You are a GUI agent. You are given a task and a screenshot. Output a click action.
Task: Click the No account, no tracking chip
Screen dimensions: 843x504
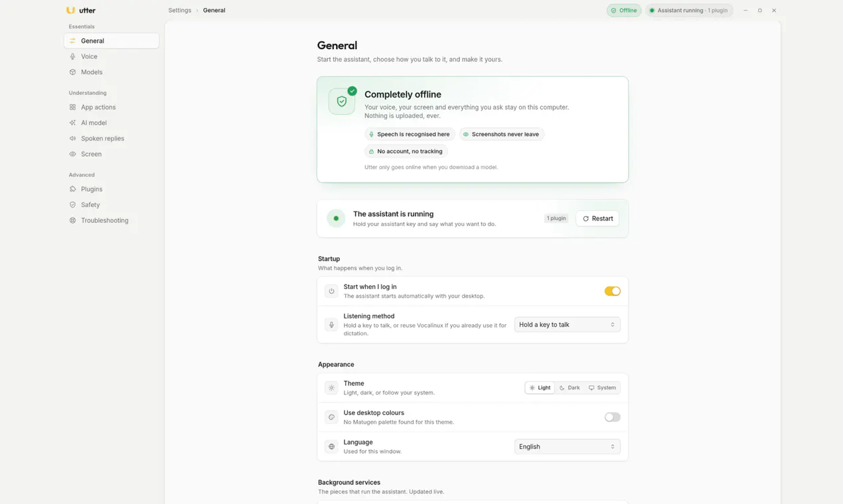(406, 152)
